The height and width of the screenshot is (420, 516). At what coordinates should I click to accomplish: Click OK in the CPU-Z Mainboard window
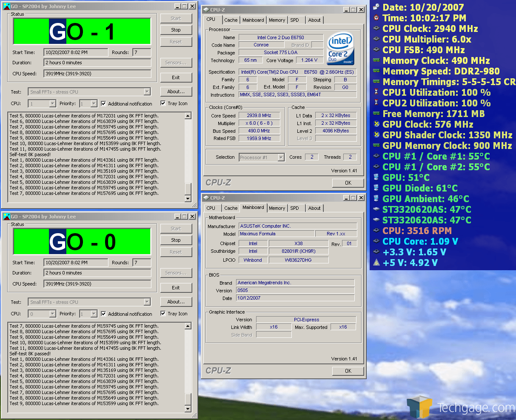(348, 371)
